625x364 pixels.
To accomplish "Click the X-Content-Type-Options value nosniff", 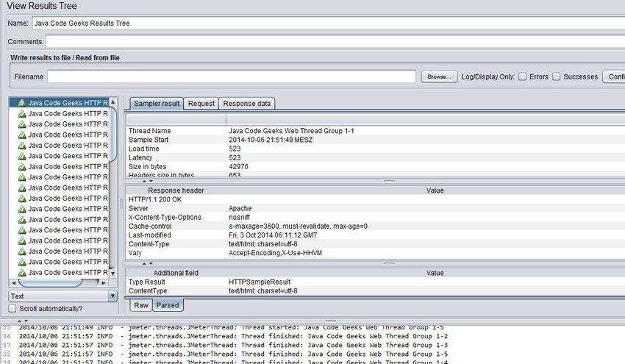I will [239, 217].
